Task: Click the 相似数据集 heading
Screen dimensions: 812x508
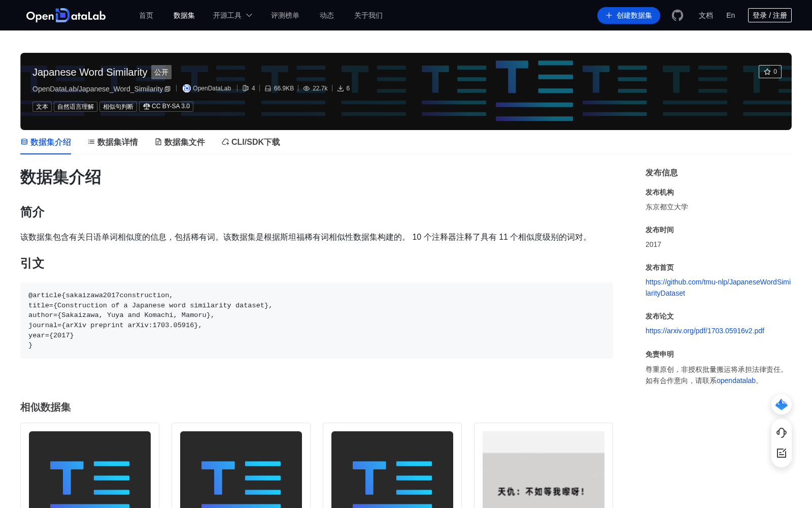Action: pos(46,407)
